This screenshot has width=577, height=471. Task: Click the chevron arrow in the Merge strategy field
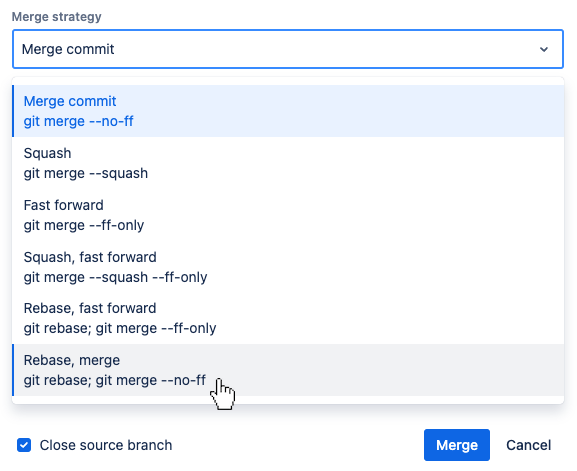(544, 49)
